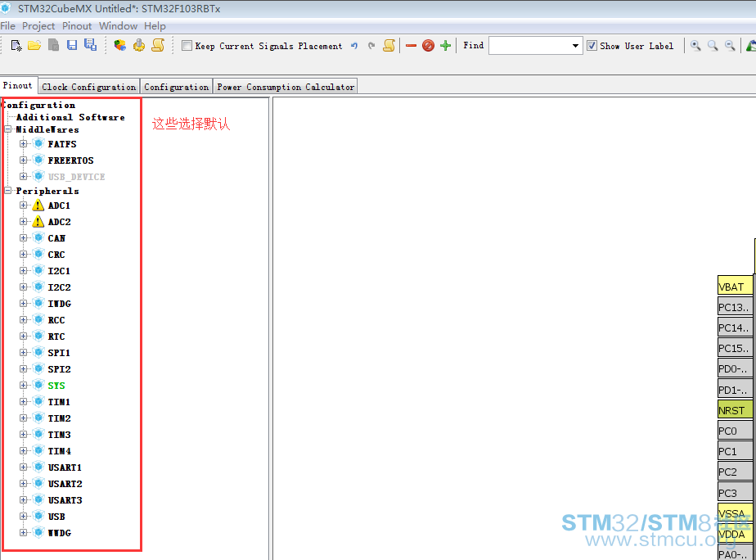Click the cube icon beside SYS

coord(39,386)
